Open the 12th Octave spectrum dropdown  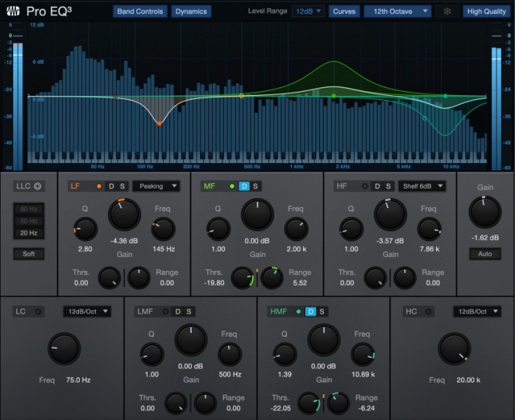coord(397,11)
